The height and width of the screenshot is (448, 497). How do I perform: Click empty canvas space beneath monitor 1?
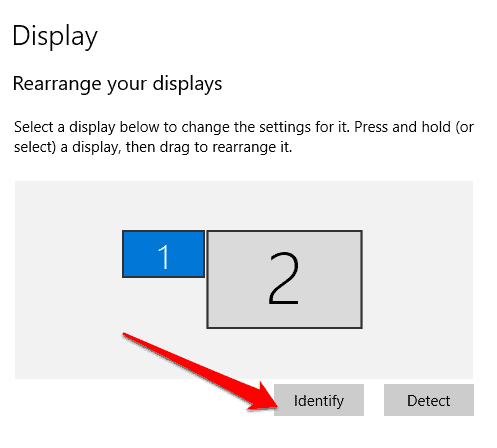(163, 305)
